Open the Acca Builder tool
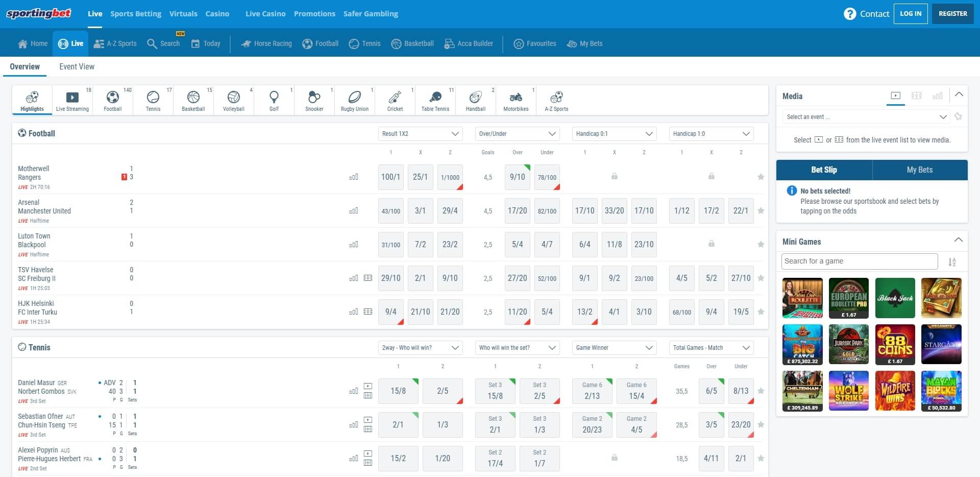 [x=469, y=44]
